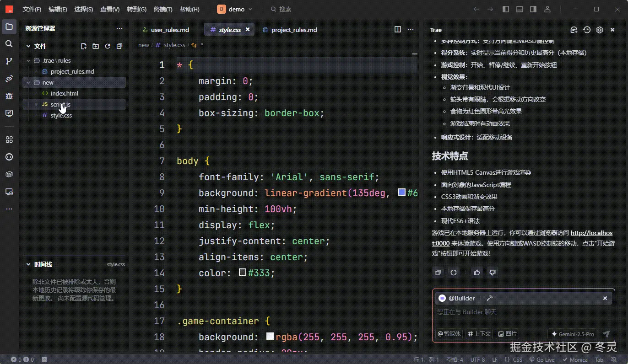Viewport: 628px width, 364px height.
Task: Start a new chat in Trae panel
Action: (574, 30)
